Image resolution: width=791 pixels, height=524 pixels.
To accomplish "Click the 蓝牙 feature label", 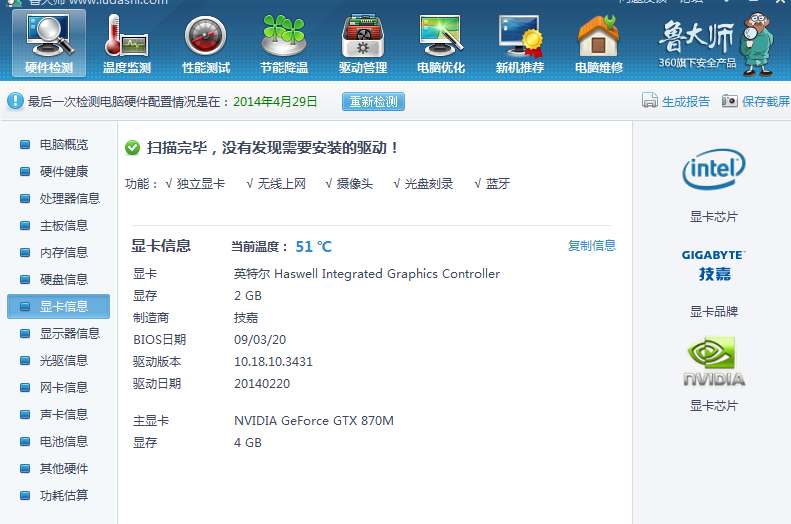I will click(498, 184).
